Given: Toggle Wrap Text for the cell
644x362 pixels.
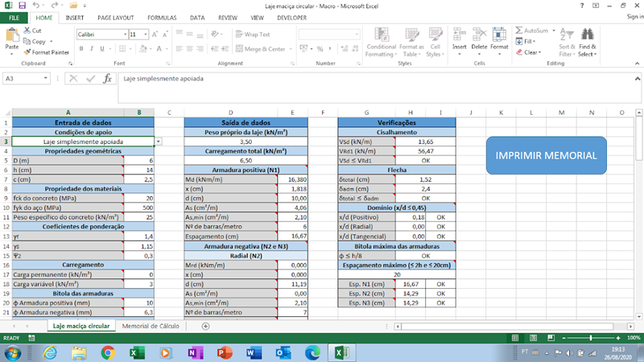Looking at the screenshot, I should point(253,35).
